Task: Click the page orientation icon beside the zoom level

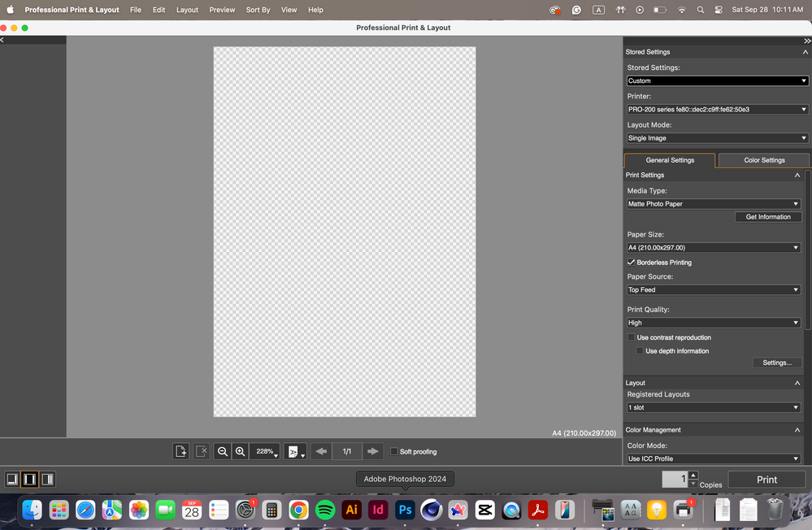Action: click(293, 451)
